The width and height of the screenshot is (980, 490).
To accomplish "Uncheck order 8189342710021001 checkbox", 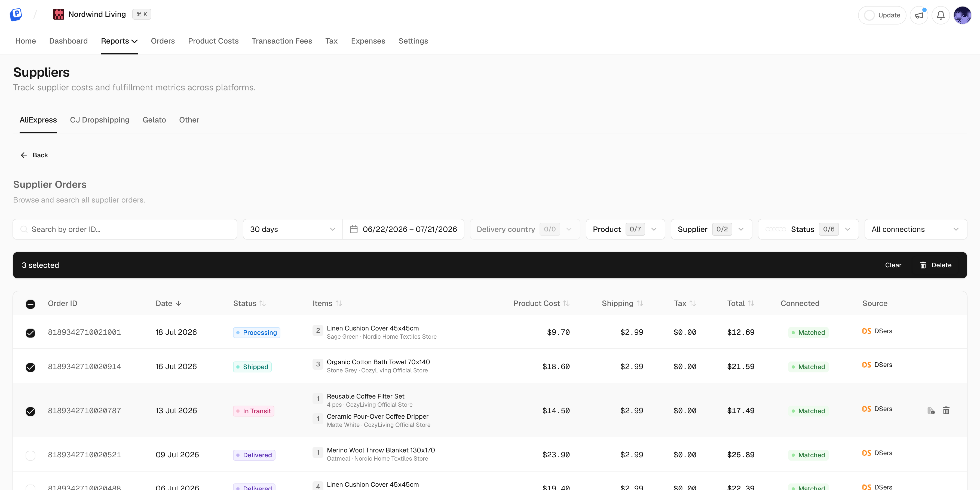I will point(30,333).
